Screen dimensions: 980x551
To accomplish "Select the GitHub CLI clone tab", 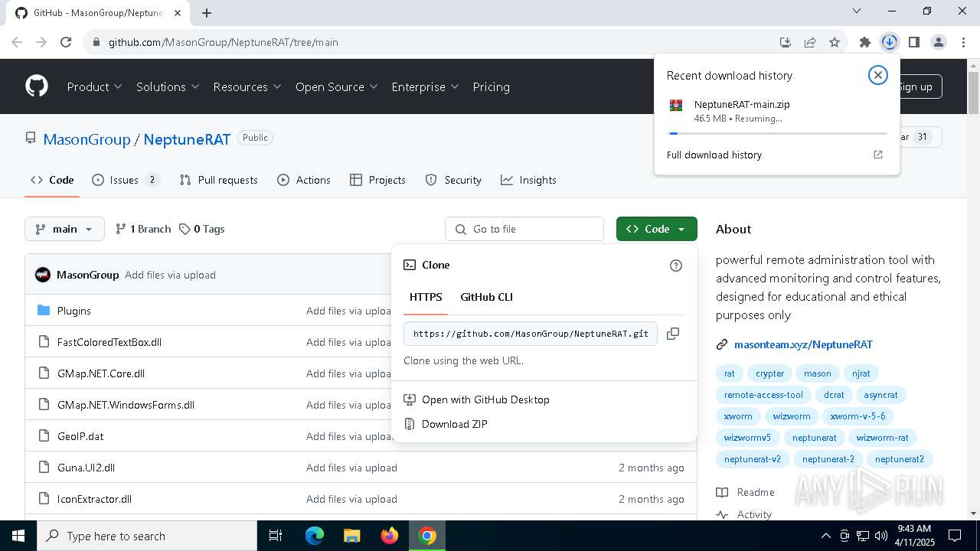I will [486, 297].
